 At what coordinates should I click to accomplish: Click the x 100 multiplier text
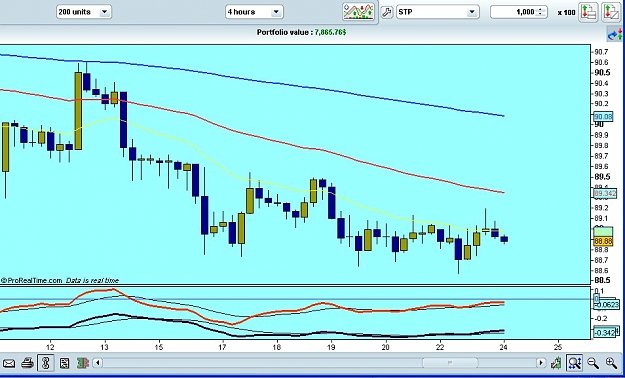[566, 12]
